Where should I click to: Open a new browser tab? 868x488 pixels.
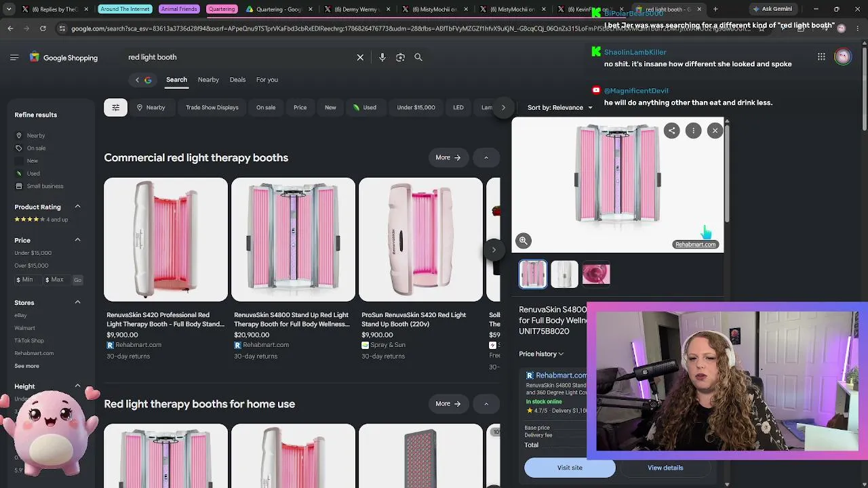[715, 9]
